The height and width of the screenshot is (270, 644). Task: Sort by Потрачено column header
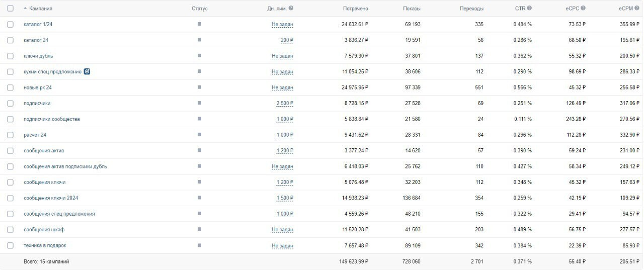coord(356,9)
